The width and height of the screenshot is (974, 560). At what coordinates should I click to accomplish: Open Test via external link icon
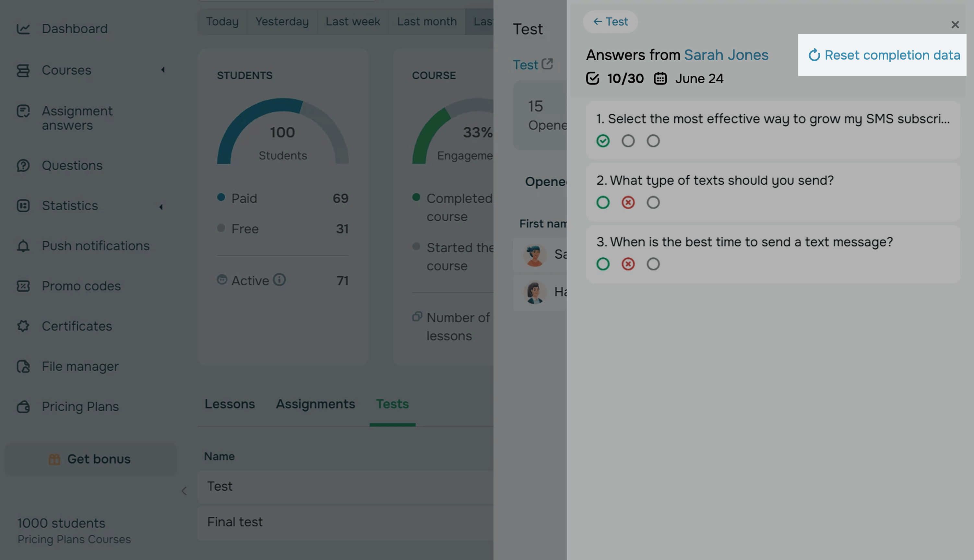pos(547,64)
